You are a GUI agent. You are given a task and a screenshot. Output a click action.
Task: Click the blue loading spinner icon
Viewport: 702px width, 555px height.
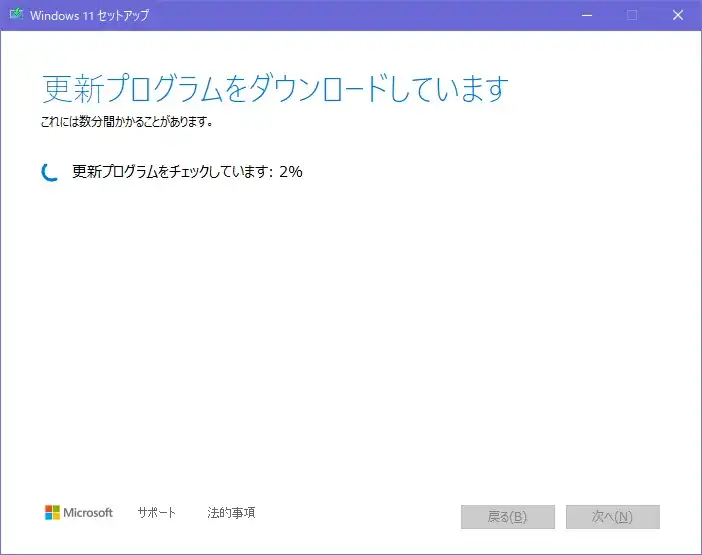point(50,172)
